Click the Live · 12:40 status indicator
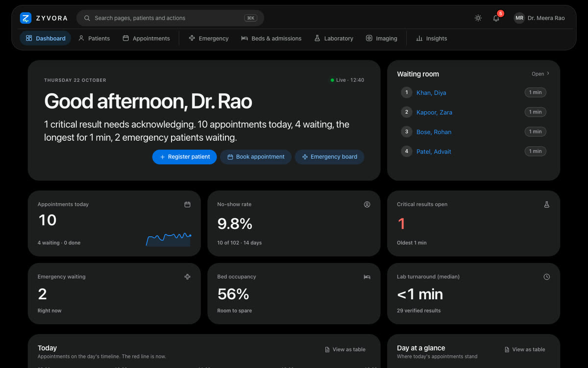This screenshot has width=588, height=368. (x=347, y=80)
